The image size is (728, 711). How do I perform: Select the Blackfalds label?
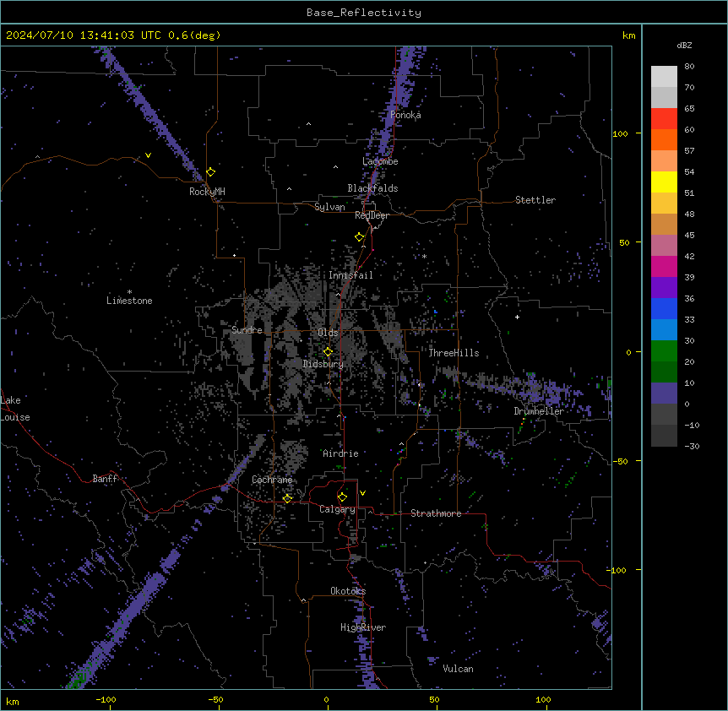372,188
